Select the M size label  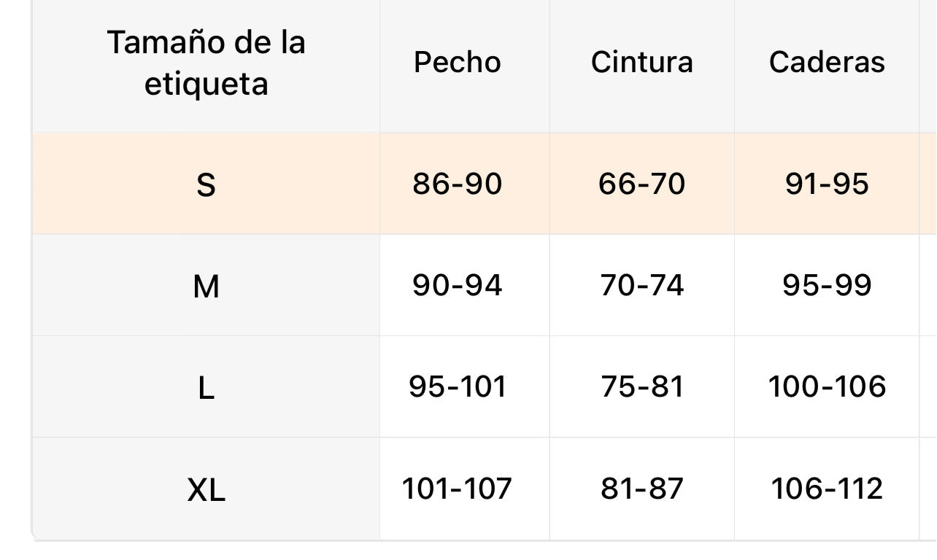(206, 287)
